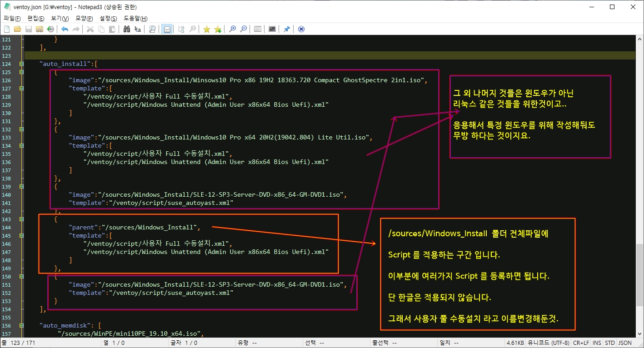This screenshot has width=644, height=348.
Task: Click the focused view magnifier icon
Action: click(152, 29)
